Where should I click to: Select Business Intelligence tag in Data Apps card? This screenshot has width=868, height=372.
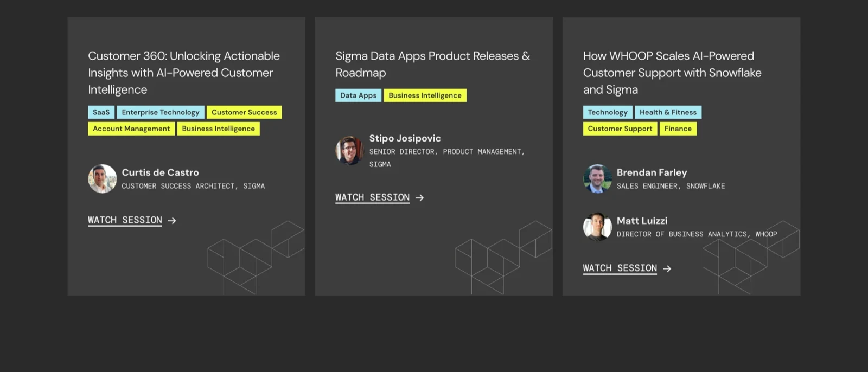(425, 95)
